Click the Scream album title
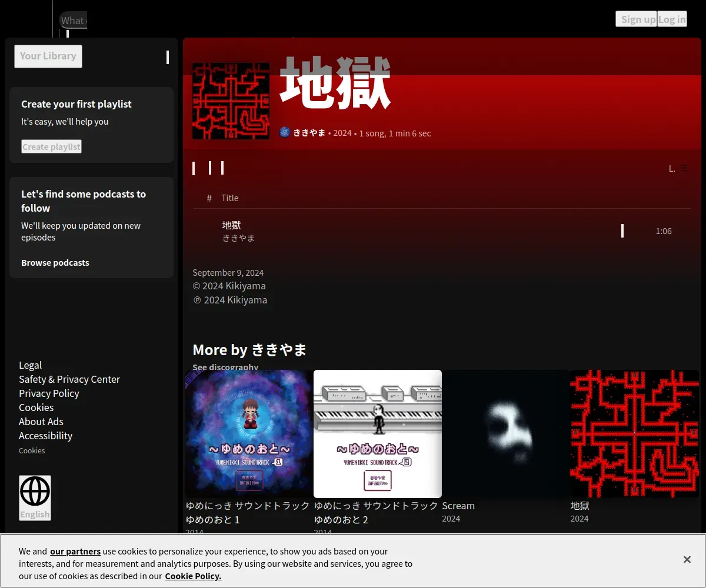The height and width of the screenshot is (588, 706). point(458,506)
